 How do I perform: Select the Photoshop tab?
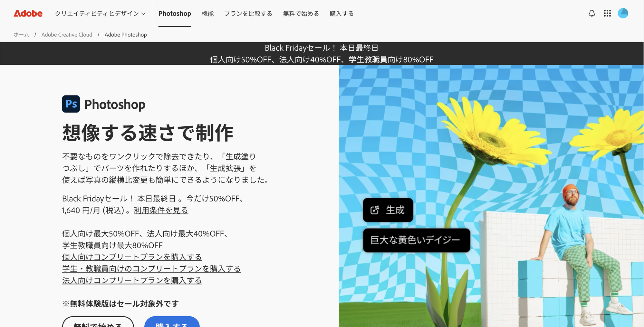[175, 14]
